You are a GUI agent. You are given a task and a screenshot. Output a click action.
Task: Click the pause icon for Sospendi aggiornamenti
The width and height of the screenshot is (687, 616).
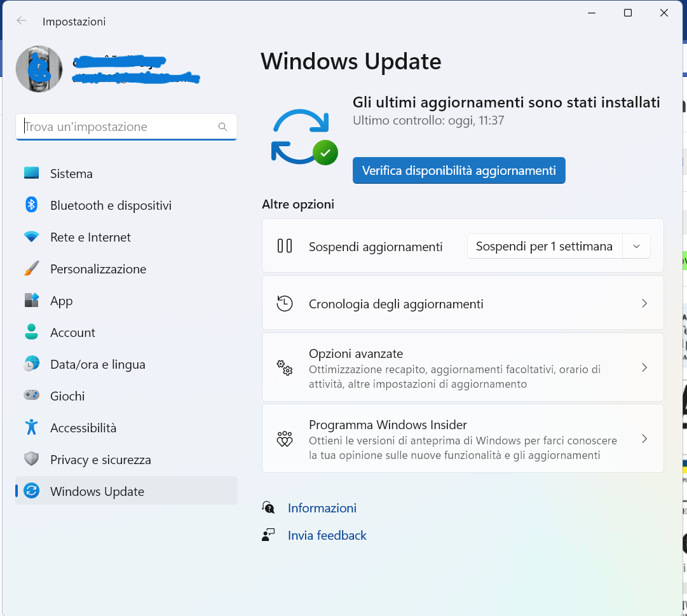click(285, 246)
